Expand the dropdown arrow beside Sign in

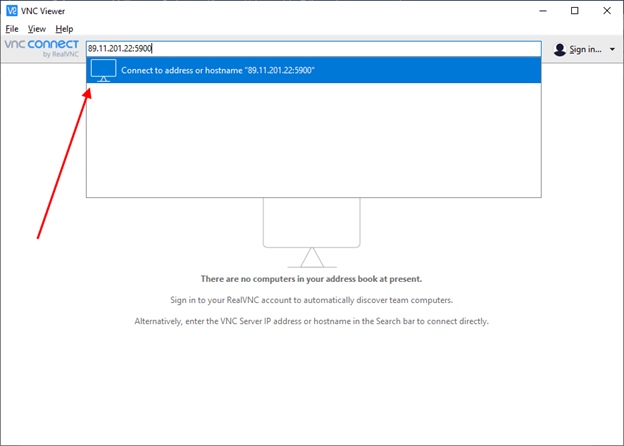[x=612, y=49]
